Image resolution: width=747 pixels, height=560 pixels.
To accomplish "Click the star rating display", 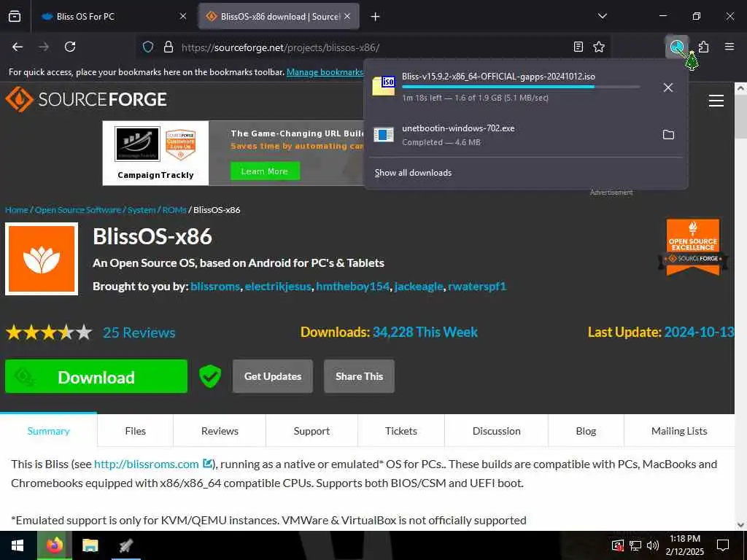I will pos(49,332).
